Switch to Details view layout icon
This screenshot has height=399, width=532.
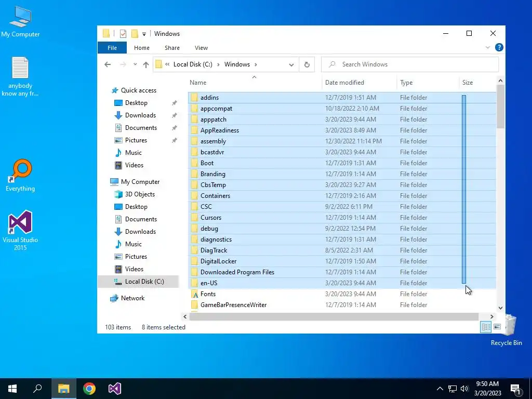tap(486, 327)
